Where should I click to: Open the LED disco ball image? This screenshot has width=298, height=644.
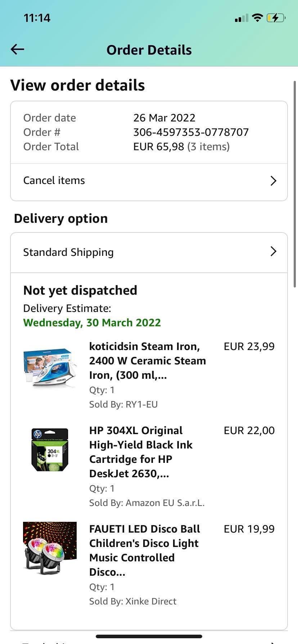(x=50, y=548)
